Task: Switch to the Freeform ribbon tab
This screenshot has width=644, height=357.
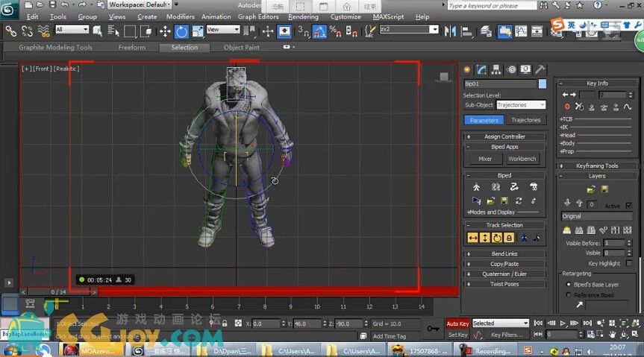Action: pos(132,48)
